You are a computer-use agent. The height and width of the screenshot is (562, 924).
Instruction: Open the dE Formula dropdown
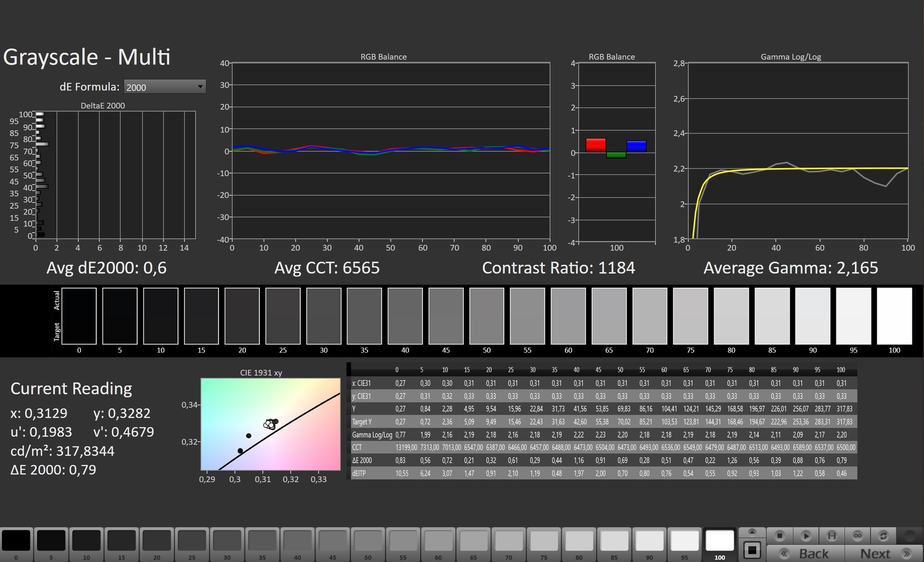tap(164, 87)
